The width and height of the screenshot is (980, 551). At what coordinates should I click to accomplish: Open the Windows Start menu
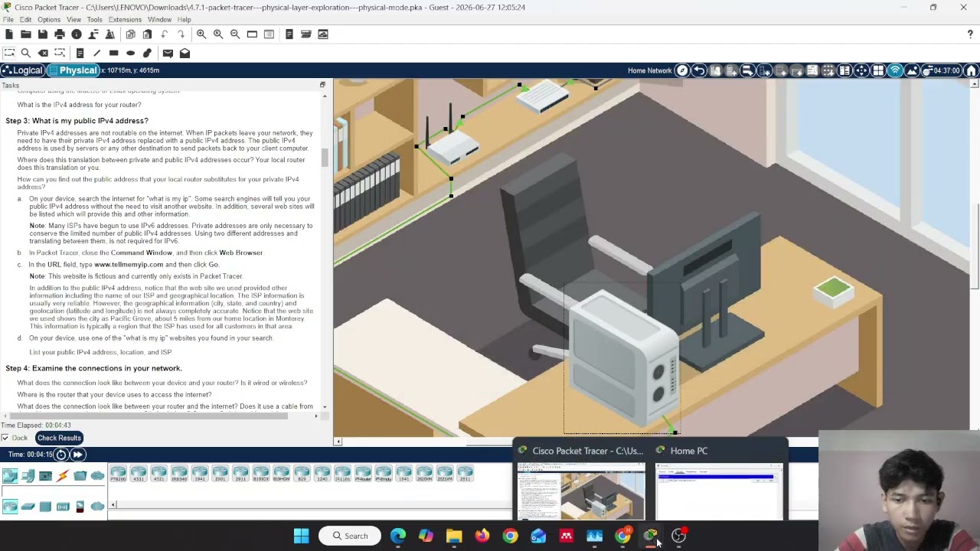pyautogui.click(x=302, y=536)
